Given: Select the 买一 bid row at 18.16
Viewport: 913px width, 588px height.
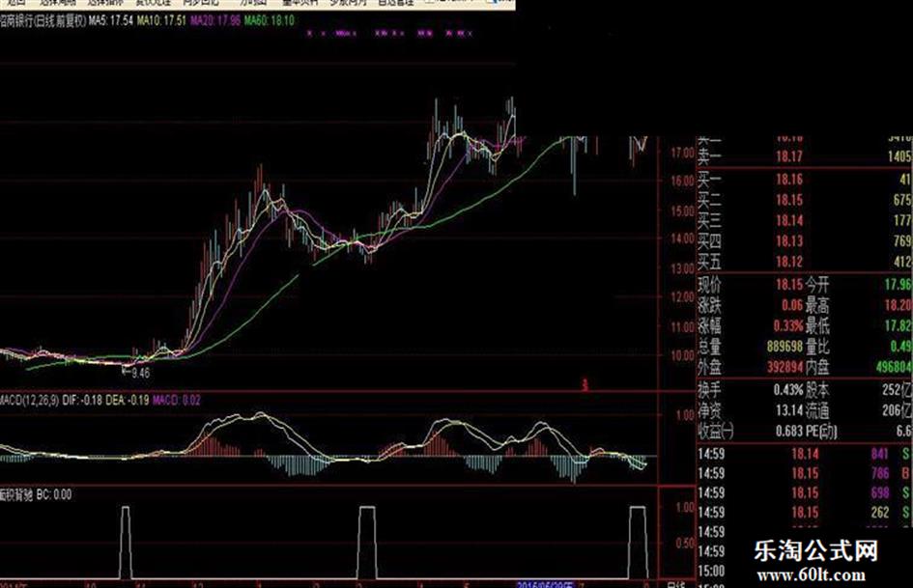Looking at the screenshot, I should 804,180.
